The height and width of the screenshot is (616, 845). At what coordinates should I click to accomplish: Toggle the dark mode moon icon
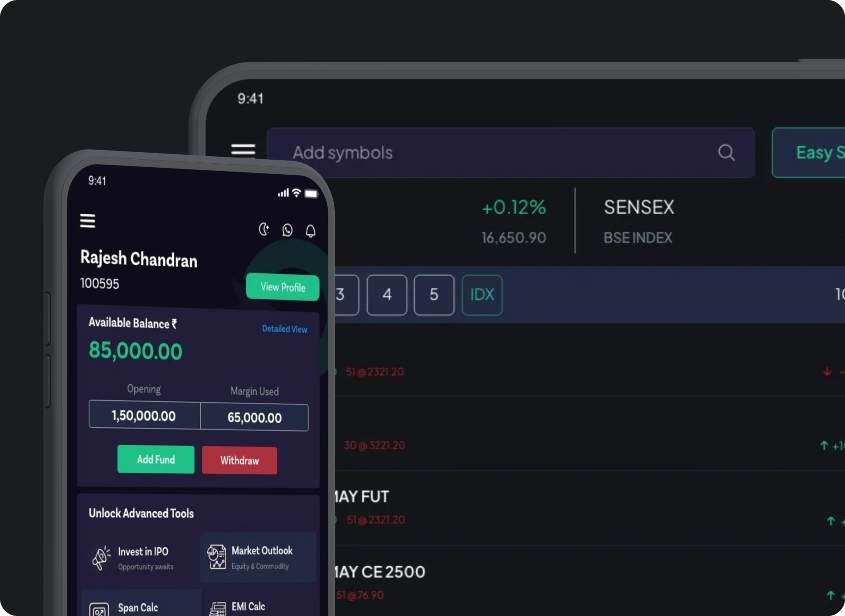(x=264, y=229)
